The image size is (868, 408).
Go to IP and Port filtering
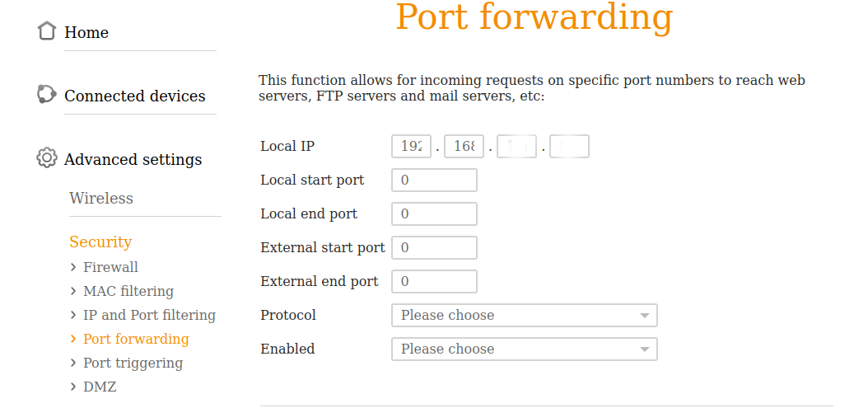pos(149,315)
